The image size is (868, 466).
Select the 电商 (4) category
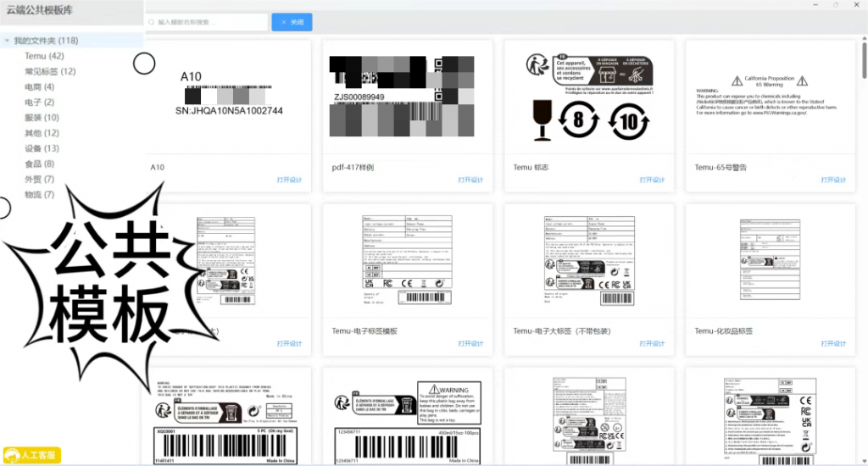39,87
